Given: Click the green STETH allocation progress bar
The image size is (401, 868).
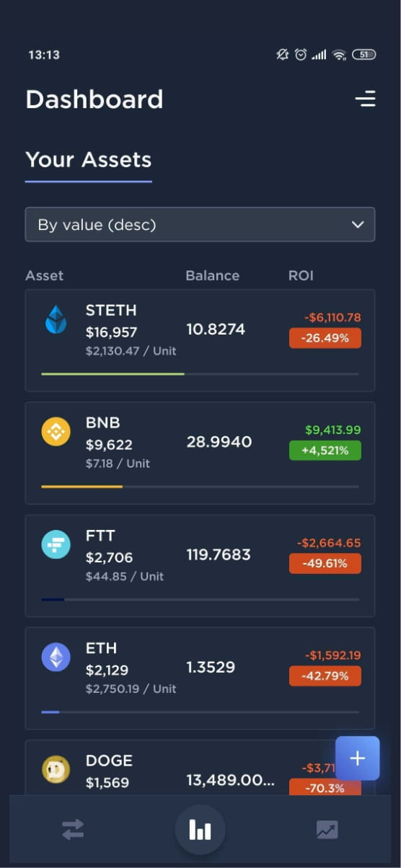Looking at the screenshot, I should point(113,374).
